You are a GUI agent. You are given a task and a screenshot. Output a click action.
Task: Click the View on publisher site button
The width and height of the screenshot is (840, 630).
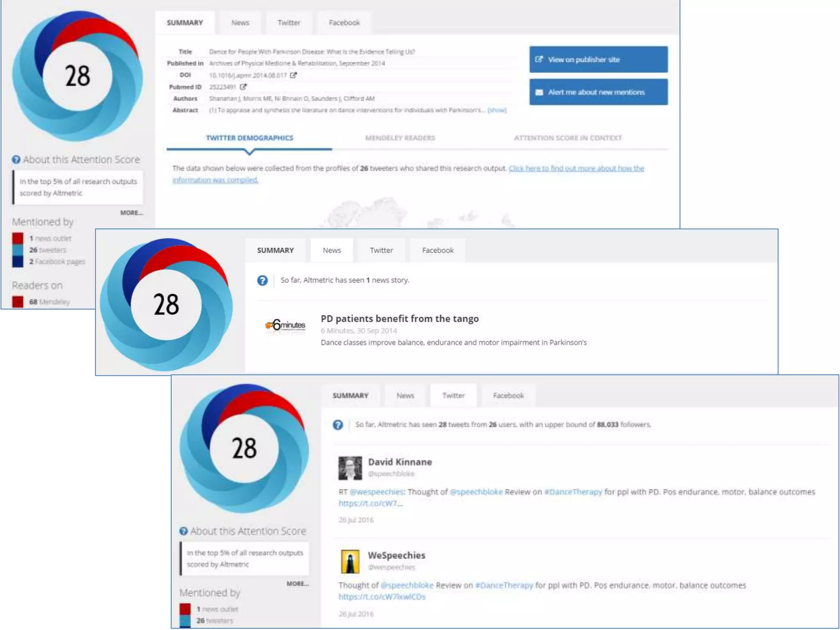coord(598,59)
